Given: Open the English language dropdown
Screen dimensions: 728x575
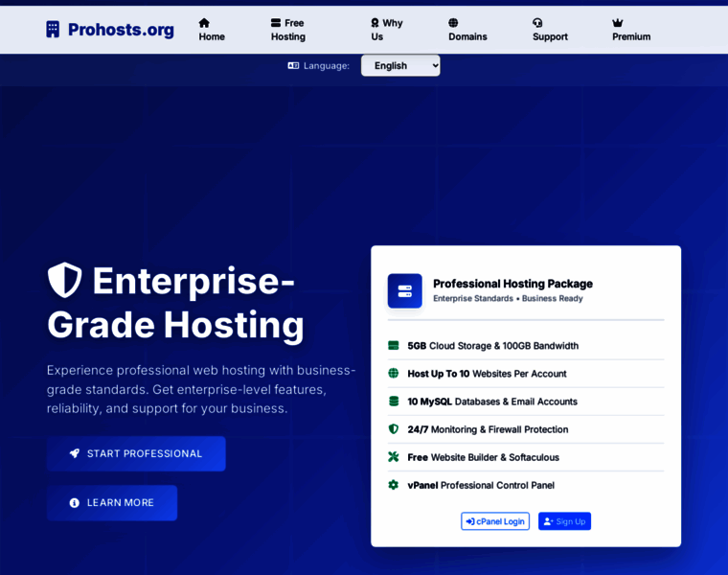Looking at the screenshot, I should (400, 65).
